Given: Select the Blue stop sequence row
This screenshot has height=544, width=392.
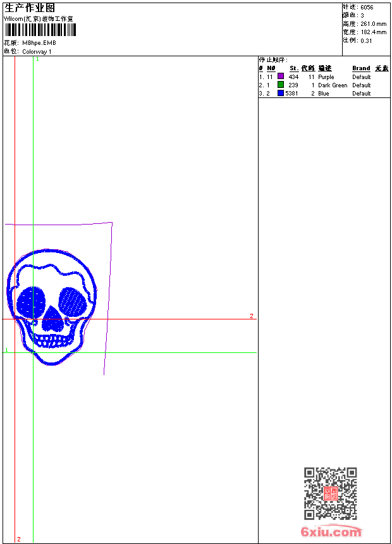Looking at the screenshot, I should pyautogui.click(x=324, y=93).
